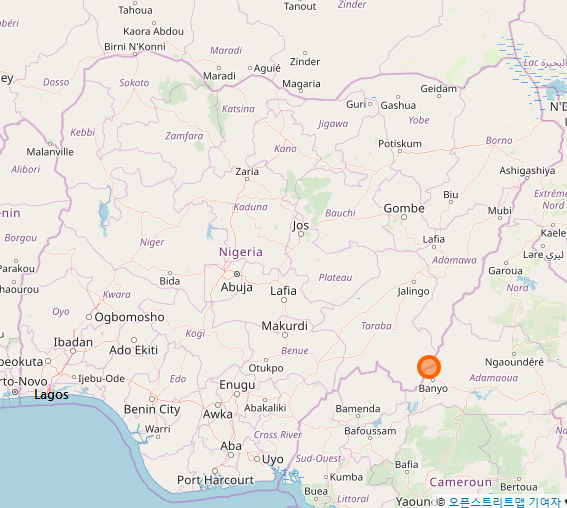Click the Zaria city marker
567x508 pixels.
click(247, 179)
